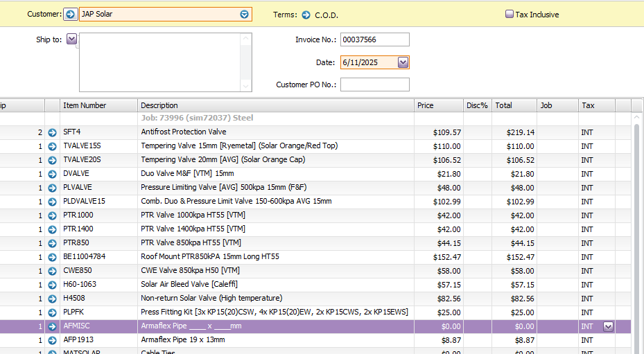This screenshot has height=354, width=644.
Task: Open the invoice date picker dropdown
Action: pyautogui.click(x=403, y=62)
